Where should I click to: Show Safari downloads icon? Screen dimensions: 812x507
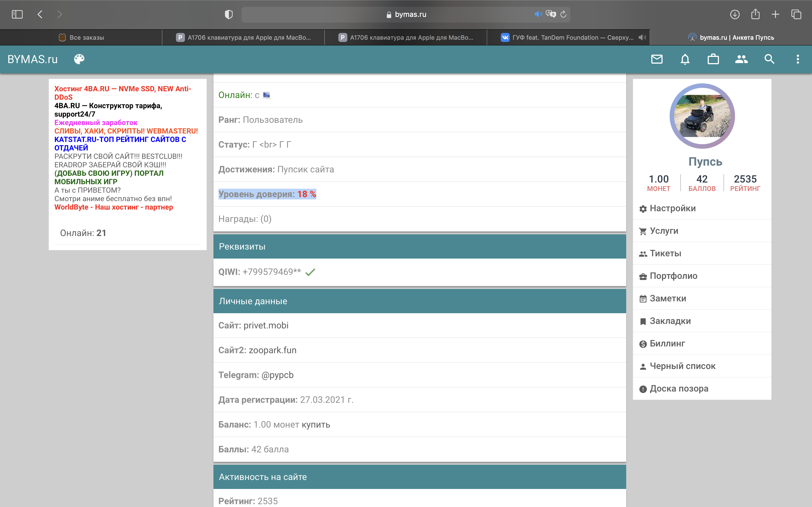click(x=734, y=14)
